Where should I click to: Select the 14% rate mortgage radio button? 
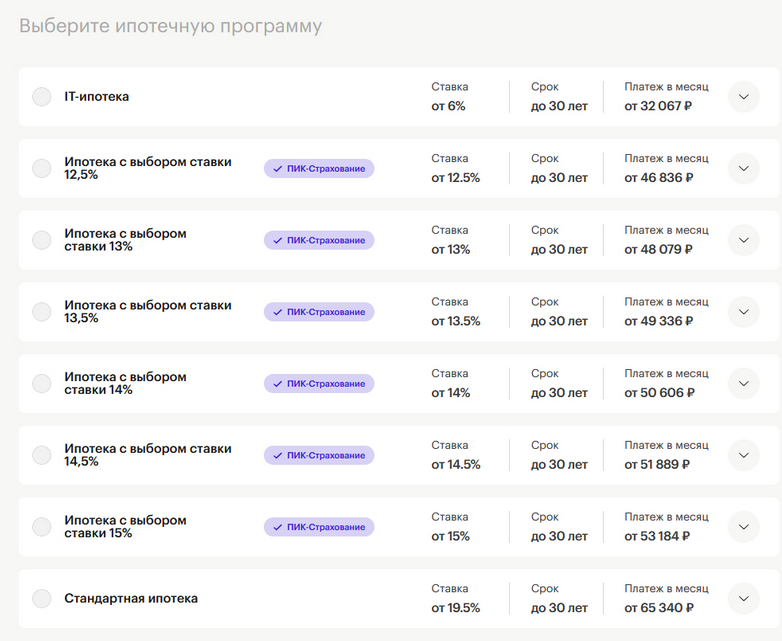pos(42,383)
